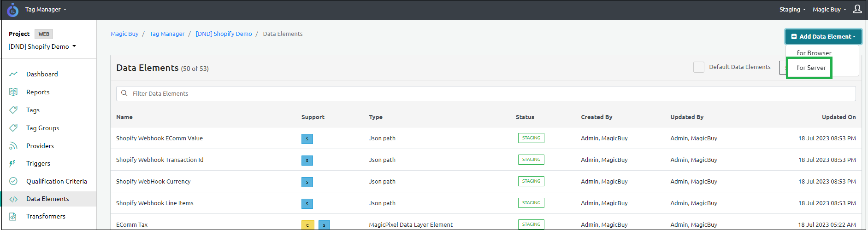
Task: Click the Dashboard chart icon in sidebar
Action: [x=13, y=74]
